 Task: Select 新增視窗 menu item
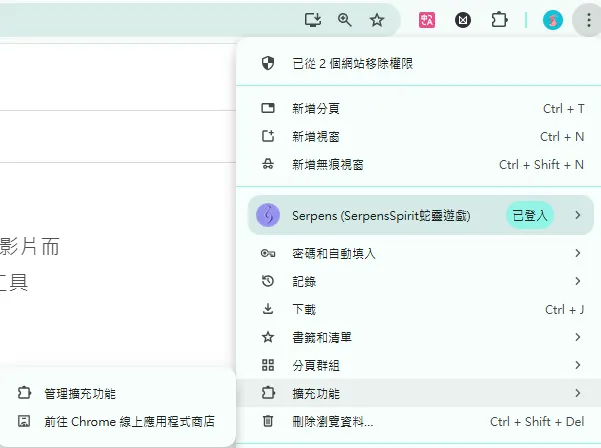419,136
